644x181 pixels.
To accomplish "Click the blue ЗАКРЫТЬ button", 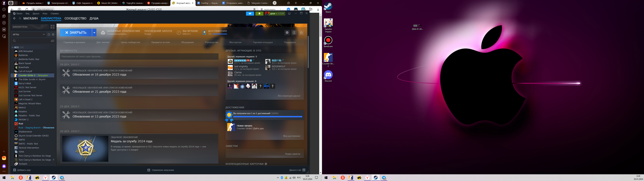I will point(76,33).
